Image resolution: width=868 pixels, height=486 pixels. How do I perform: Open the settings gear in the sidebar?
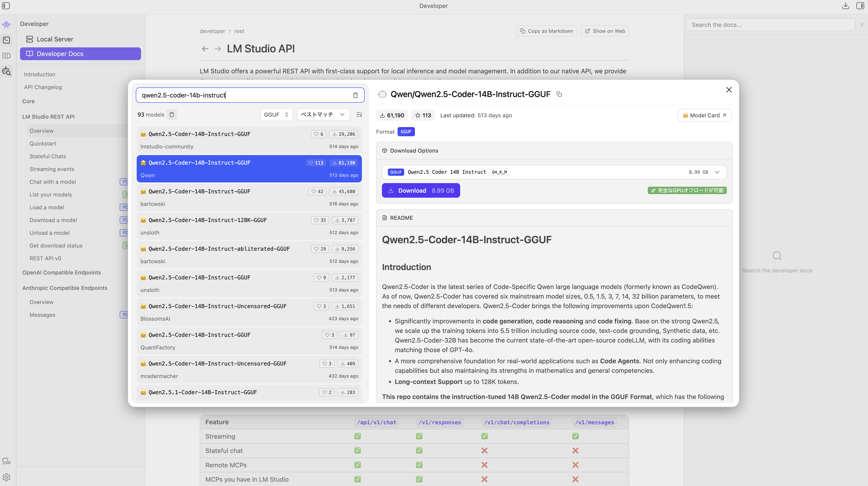pyautogui.click(x=6, y=477)
